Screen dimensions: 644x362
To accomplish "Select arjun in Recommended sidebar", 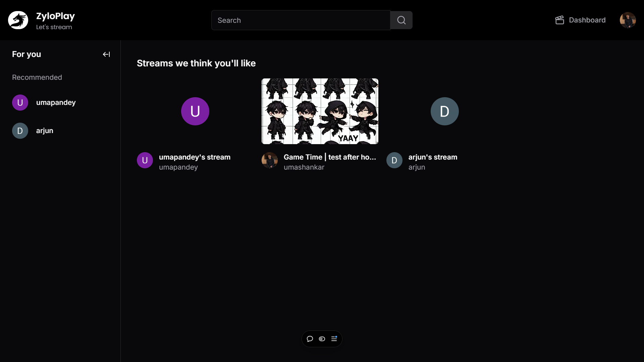I will tap(45, 131).
